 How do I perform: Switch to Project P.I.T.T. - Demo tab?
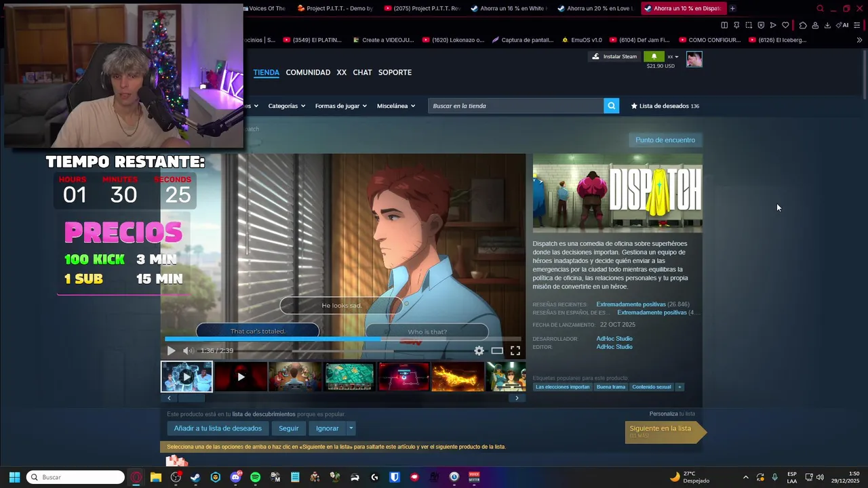pos(335,8)
